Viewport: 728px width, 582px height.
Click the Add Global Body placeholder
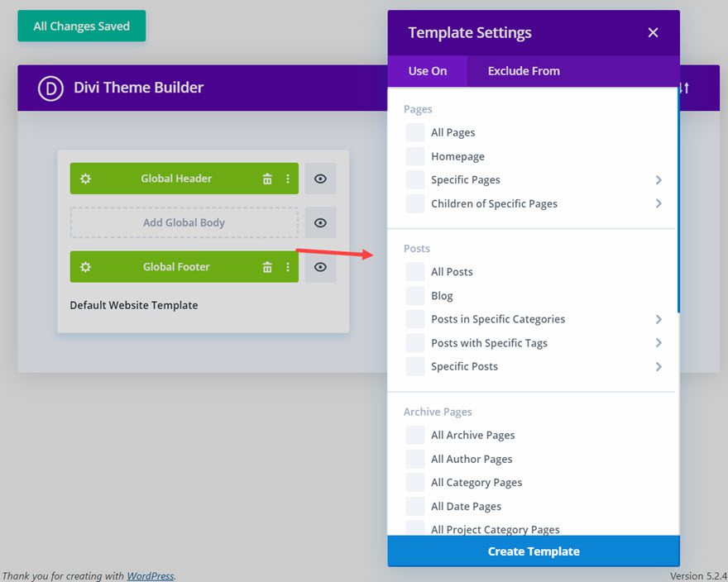tap(184, 222)
